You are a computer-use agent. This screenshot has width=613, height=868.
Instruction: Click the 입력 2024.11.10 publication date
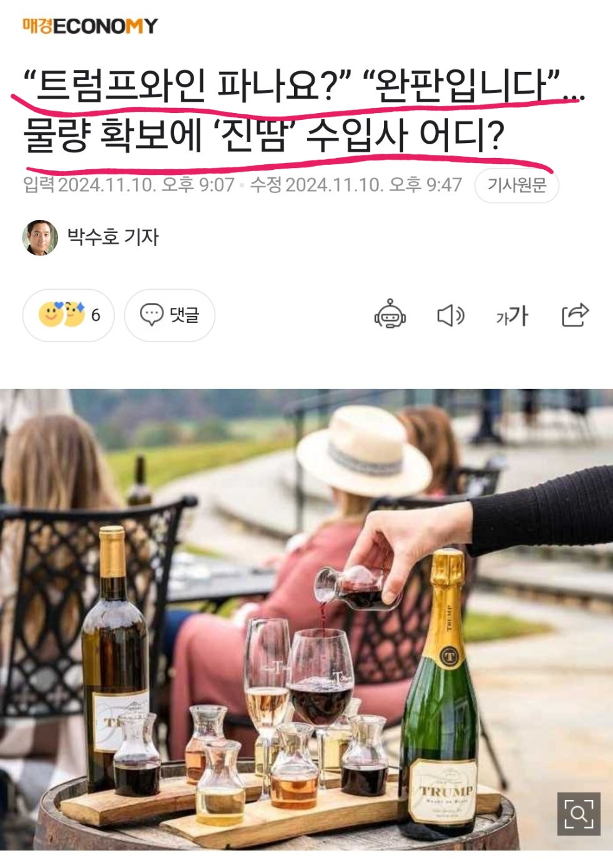[x=129, y=185]
